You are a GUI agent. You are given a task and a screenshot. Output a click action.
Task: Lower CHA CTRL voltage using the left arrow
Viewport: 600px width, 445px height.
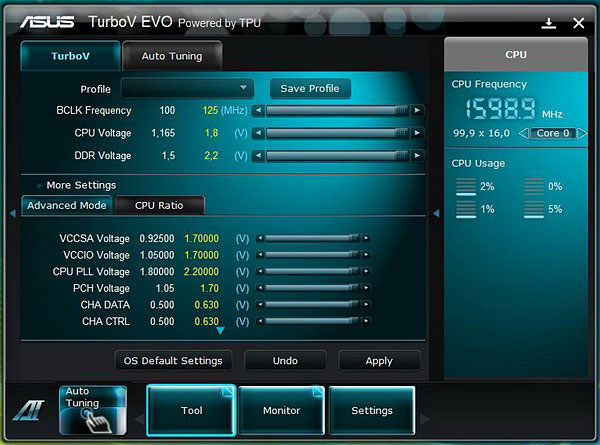pos(260,321)
